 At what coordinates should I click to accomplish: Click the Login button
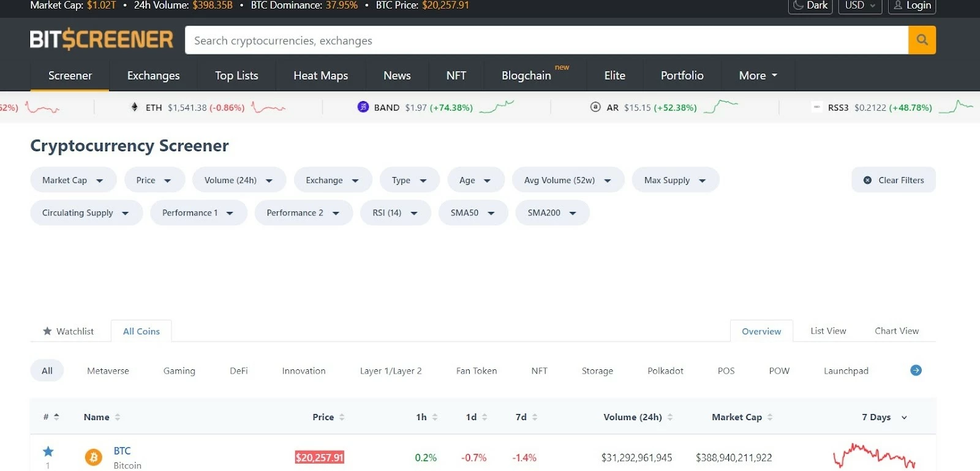point(912,6)
